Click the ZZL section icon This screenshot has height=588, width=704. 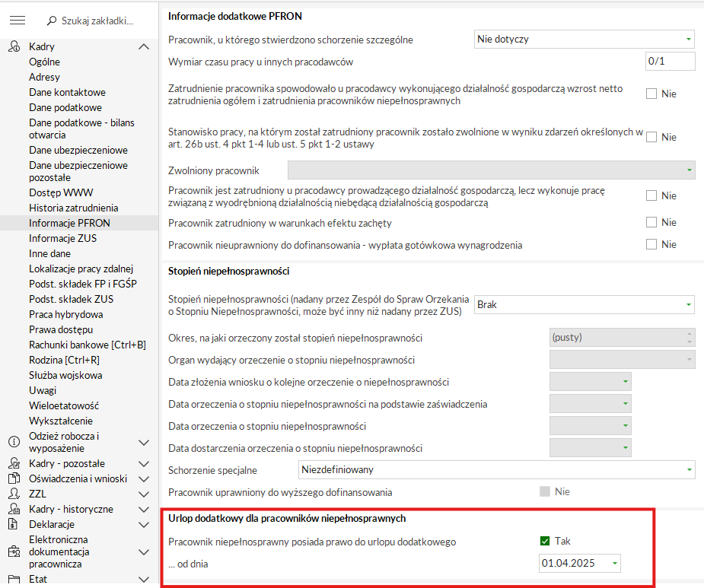tap(13, 494)
